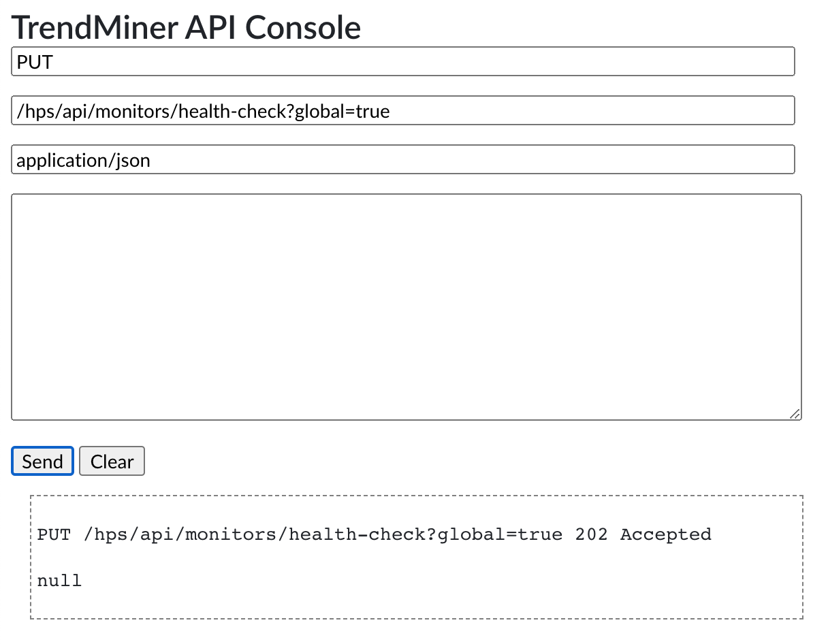Click the 202 Accepted status text
This screenshot has height=644, width=828.
tap(643, 535)
